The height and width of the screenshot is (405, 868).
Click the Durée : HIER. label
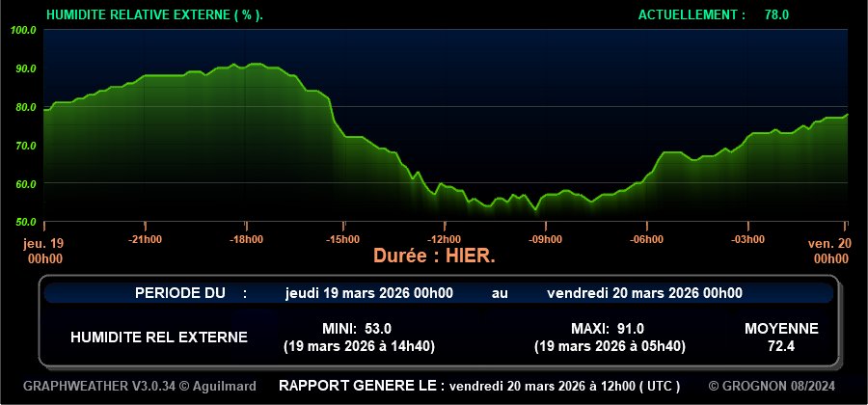(x=434, y=256)
